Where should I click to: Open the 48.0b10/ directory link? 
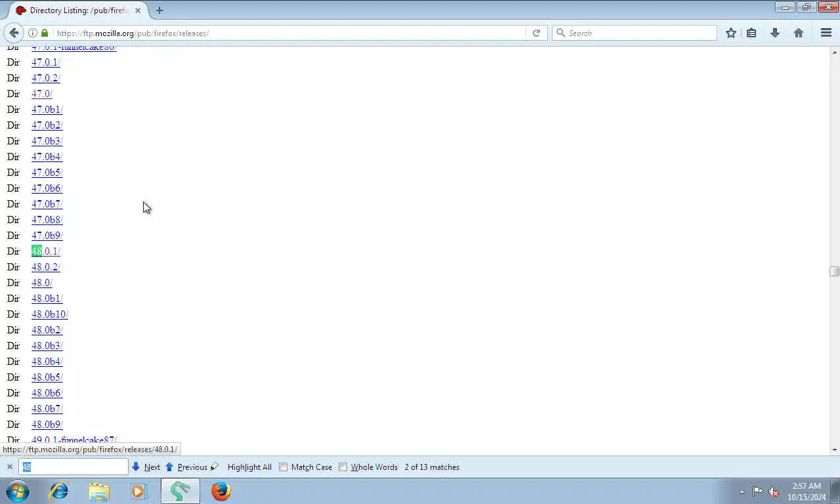[50, 314]
